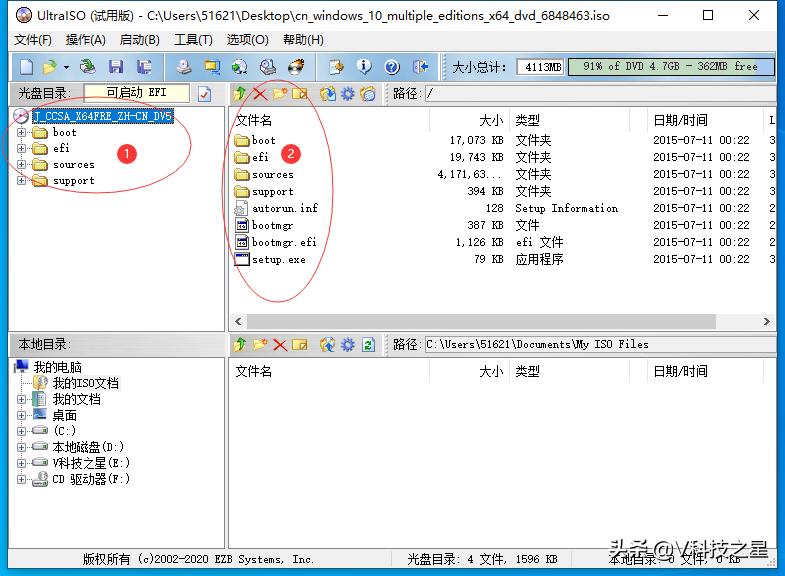Viewport: 785px width, 576px height.
Task: Click the DVD capacity usage bar
Action: pos(671,67)
